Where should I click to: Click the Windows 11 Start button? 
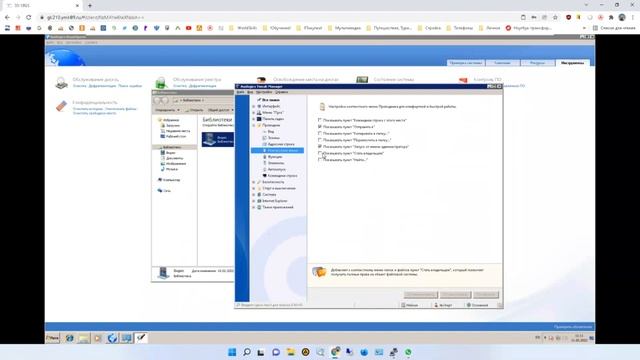click(x=232, y=352)
